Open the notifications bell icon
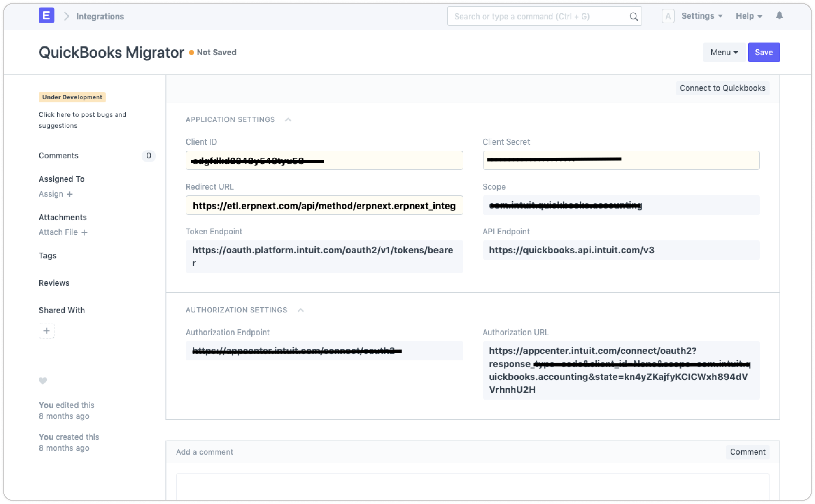 tap(779, 15)
